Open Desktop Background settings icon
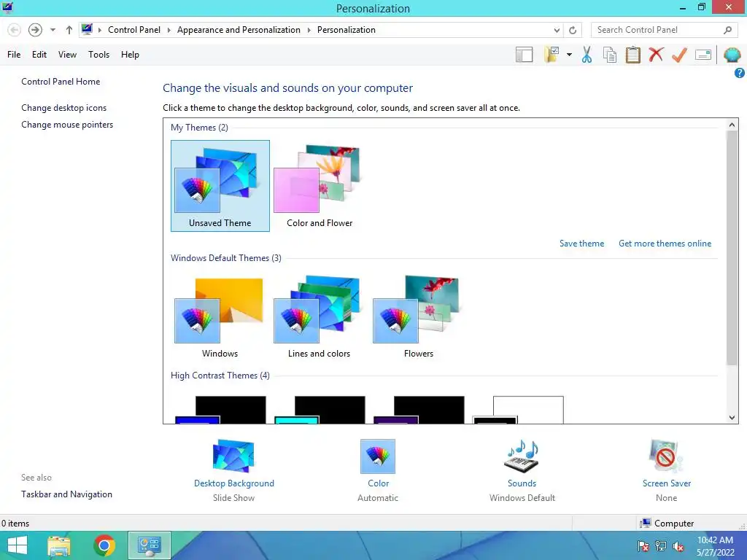Image resolution: width=747 pixels, height=560 pixels. [x=233, y=456]
